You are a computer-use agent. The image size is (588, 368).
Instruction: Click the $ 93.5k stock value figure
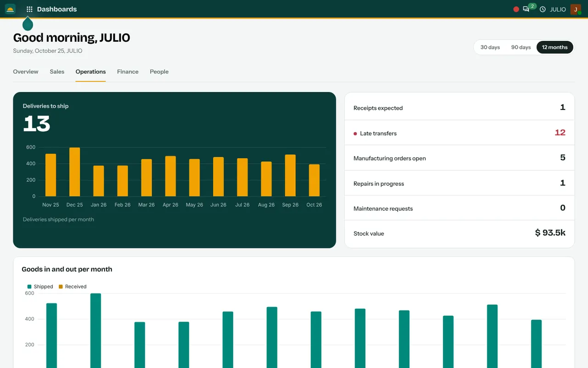pos(550,233)
